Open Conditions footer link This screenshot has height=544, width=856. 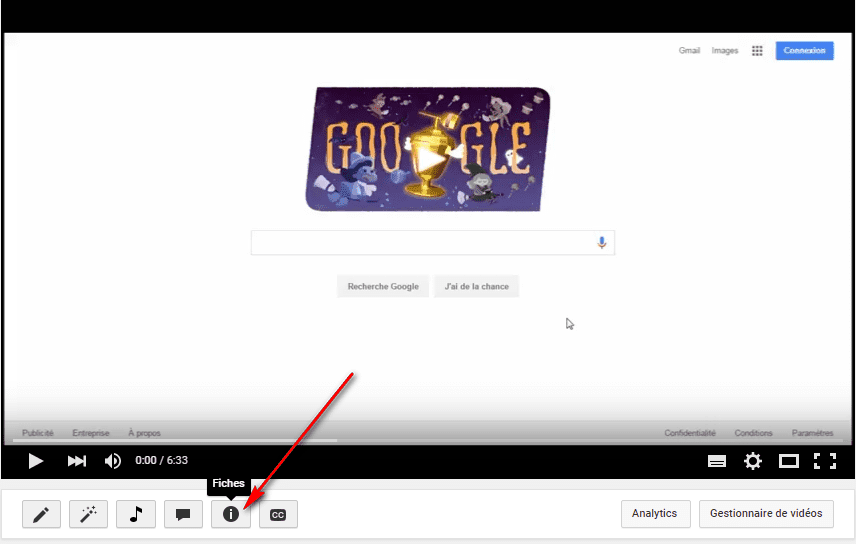coord(753,433)
